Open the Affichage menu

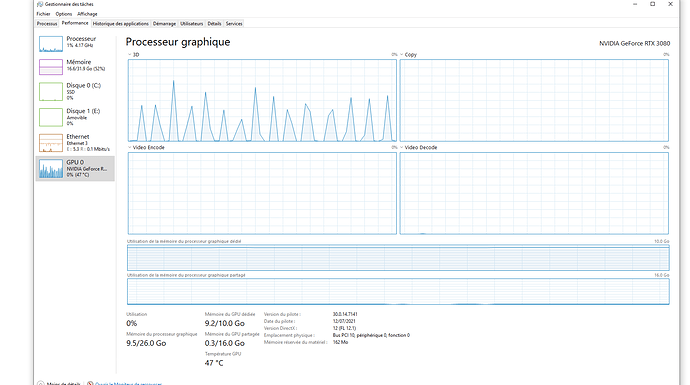87,14
